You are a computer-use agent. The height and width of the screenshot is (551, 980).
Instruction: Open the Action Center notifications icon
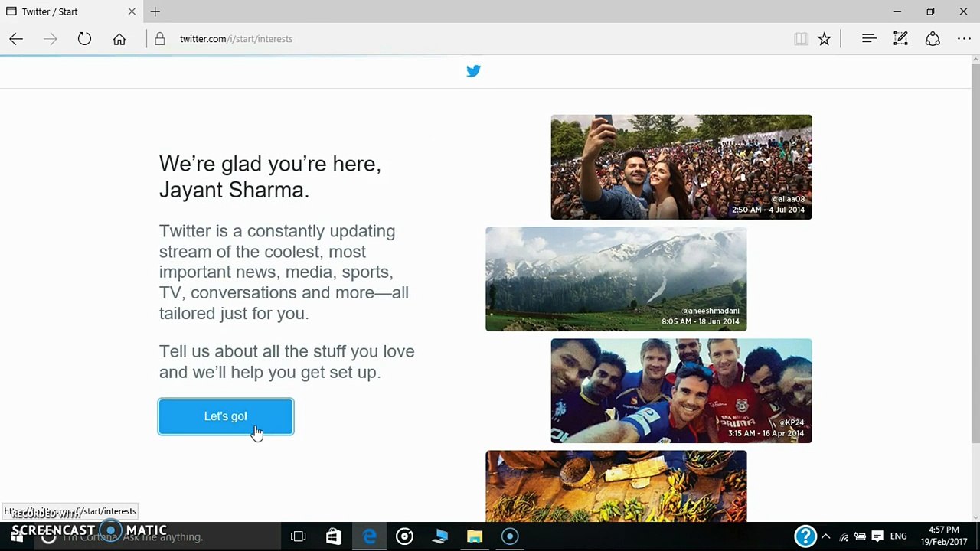(x=877, y=536)
